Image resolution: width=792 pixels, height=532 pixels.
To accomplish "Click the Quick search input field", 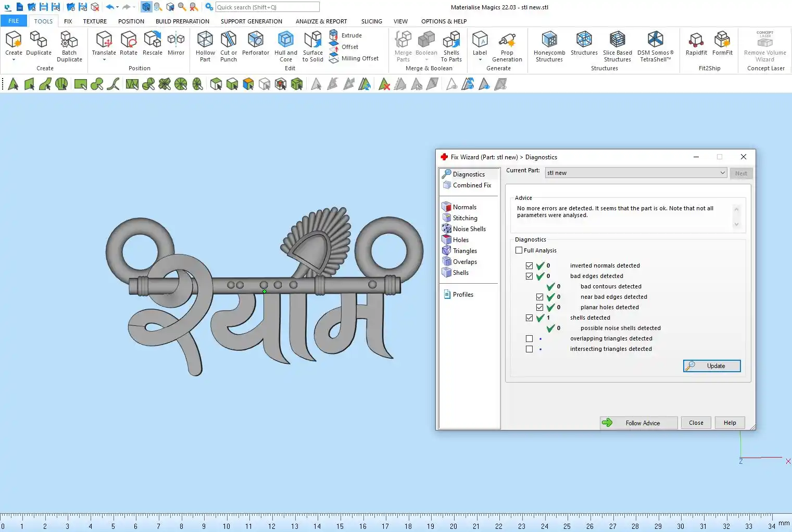I will point(267,7).
